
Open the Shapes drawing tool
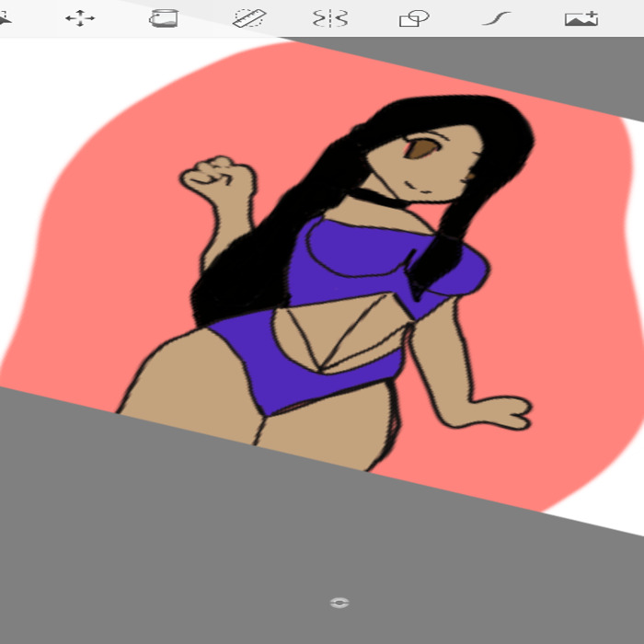click(414, 18)
